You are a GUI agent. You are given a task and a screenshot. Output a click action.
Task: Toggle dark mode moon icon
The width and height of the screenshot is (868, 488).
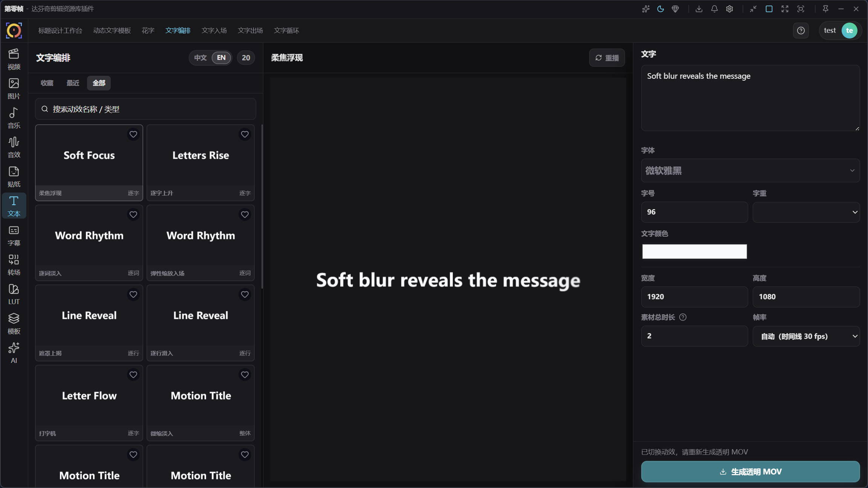[x=660, y=9]
